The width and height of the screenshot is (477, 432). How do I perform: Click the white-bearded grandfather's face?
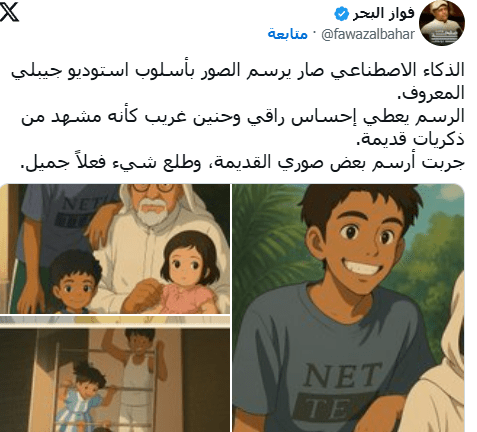click(152, 203)
